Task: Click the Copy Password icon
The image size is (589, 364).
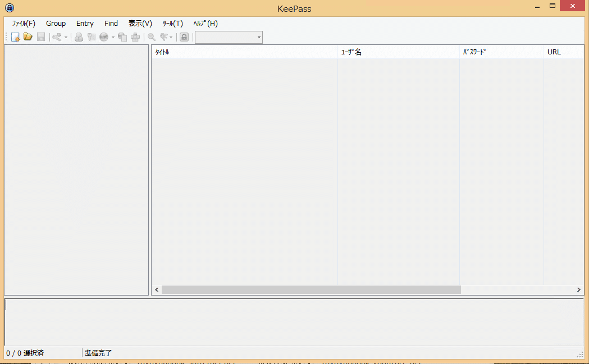Action: pos(92,37)
